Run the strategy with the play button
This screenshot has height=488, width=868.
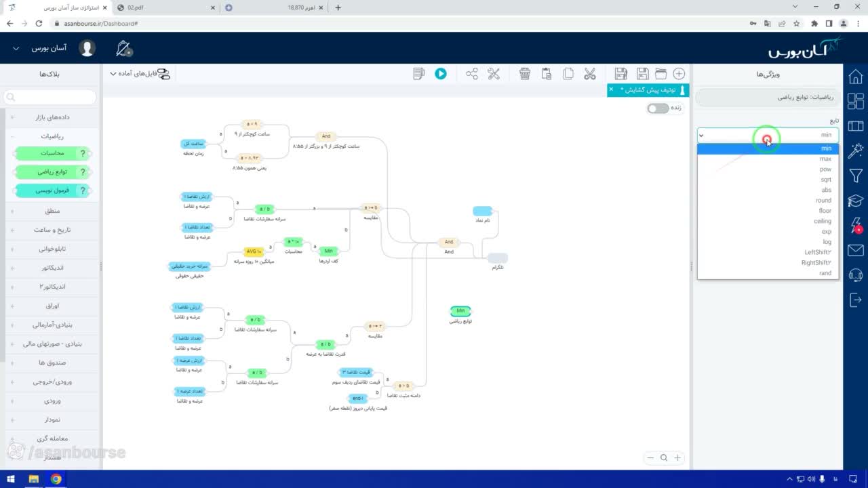pyautogui.click(x=441, y=74)
